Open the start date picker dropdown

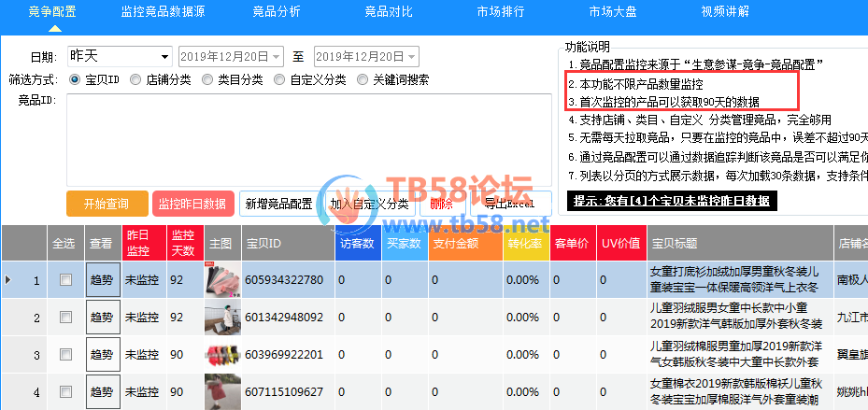(277, 56)
